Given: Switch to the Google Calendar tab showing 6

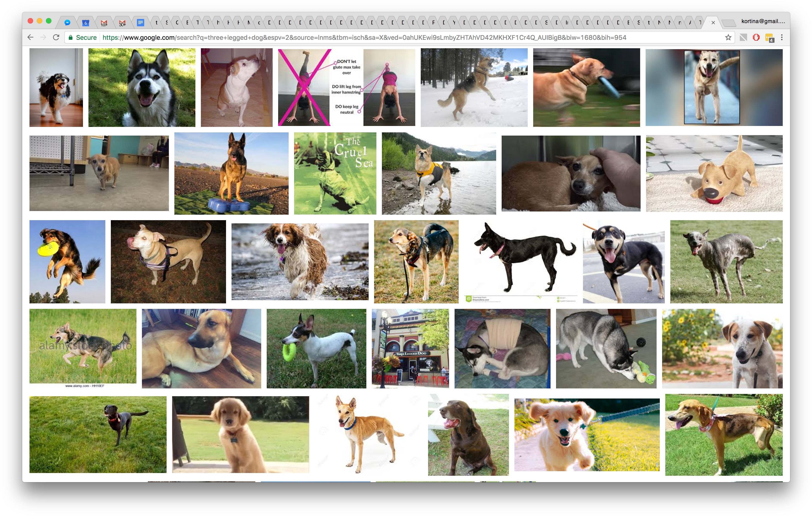Looking at the screenshot, I should pos(85,23).
